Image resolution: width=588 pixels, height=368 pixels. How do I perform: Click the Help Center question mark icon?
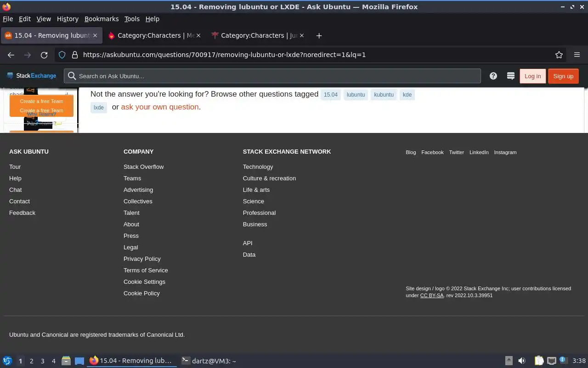tap(493, 76)
